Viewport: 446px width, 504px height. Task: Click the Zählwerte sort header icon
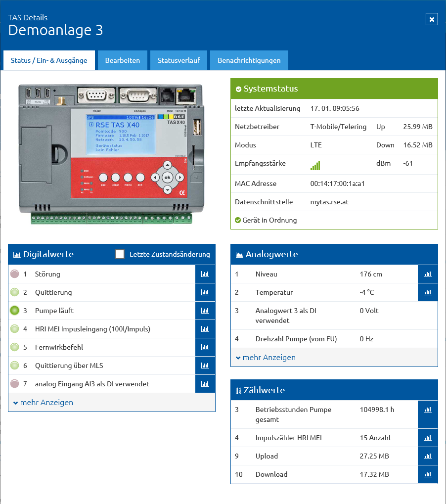238,391
